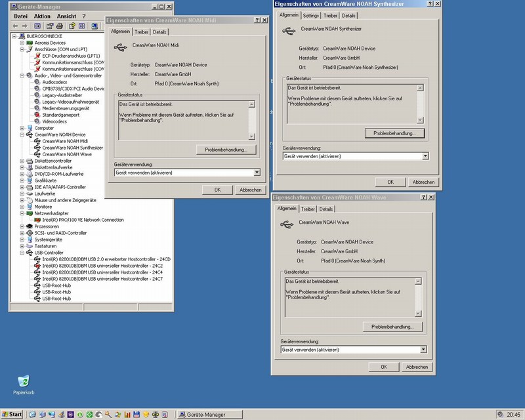This screenshot has height=420, width=525.
Task: Click the Forward arrow in Geräte-Manager toolbar
Action: (x=24, y=26)
